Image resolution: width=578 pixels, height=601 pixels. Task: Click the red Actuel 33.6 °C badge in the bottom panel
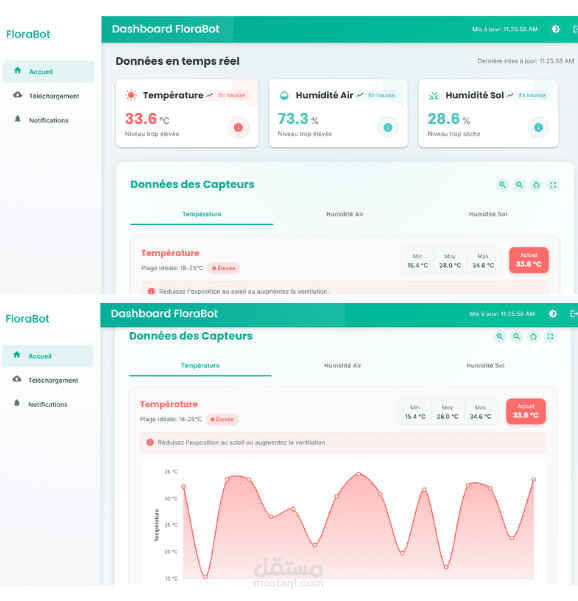click(526, 411)
